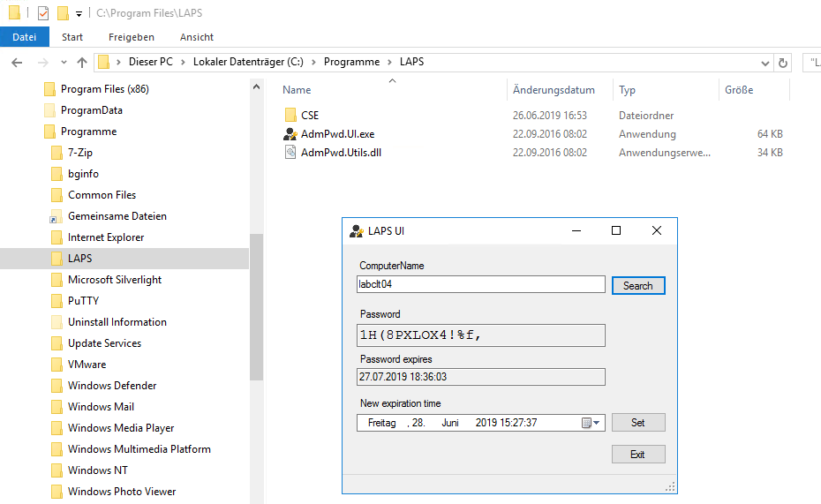Viewport: 821px width, 504px height.
Task: Click the up arrow navigation button
Action: click(82, 63)
